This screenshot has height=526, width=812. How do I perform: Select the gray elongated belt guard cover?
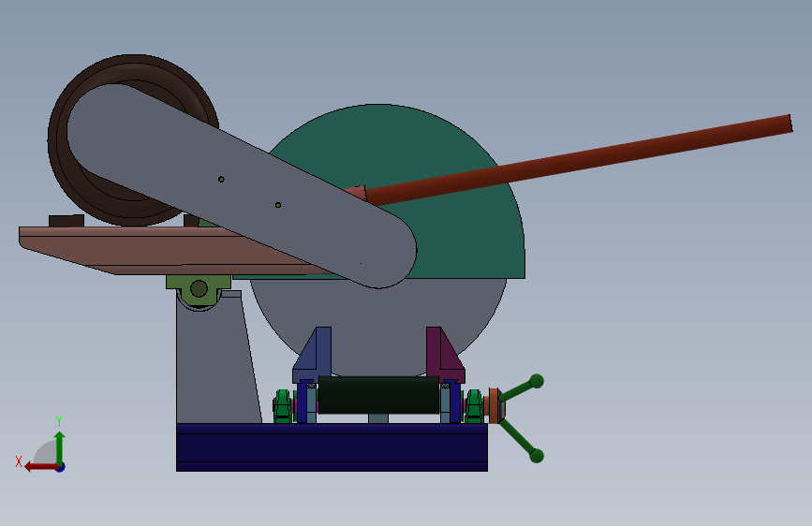(x=241, y=185)
